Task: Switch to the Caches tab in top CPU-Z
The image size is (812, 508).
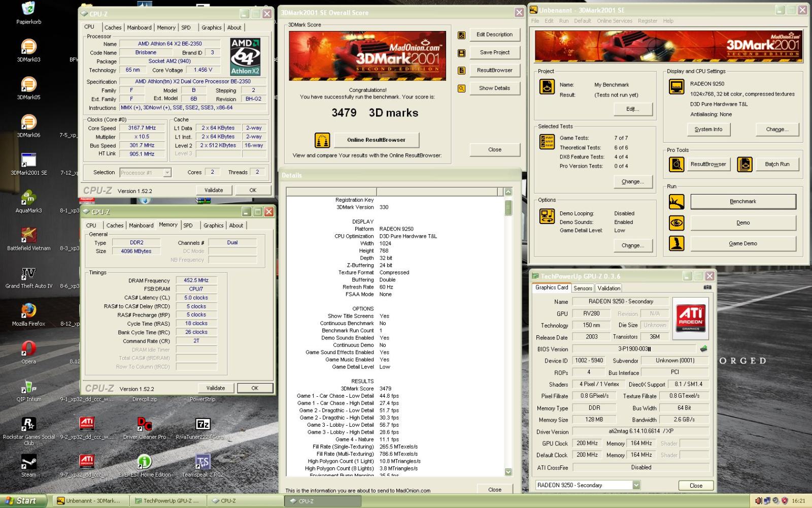Action: tap(113, 27)
